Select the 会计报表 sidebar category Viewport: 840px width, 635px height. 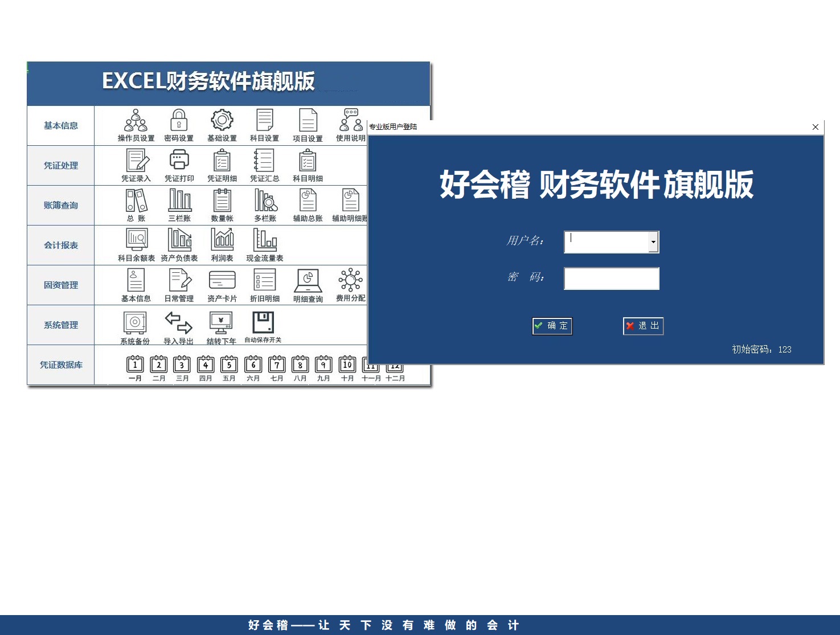(60, 245)
